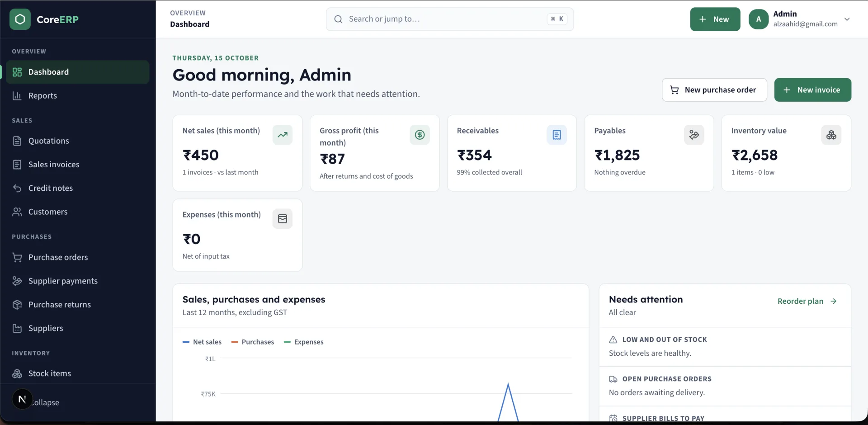Open Suppliers page
Image resolution: width=868 pixels, height=425 pixels.
(78, 328)
